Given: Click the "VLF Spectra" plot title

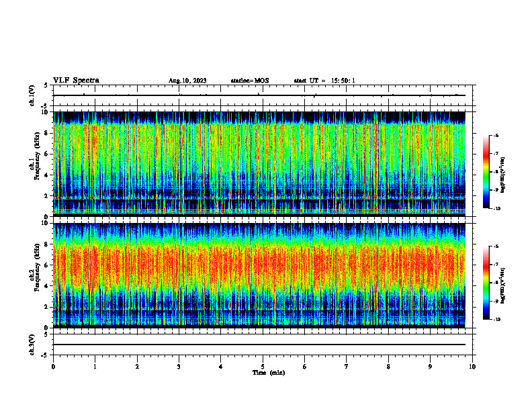Looking at the screenshot, I should 76,81.
